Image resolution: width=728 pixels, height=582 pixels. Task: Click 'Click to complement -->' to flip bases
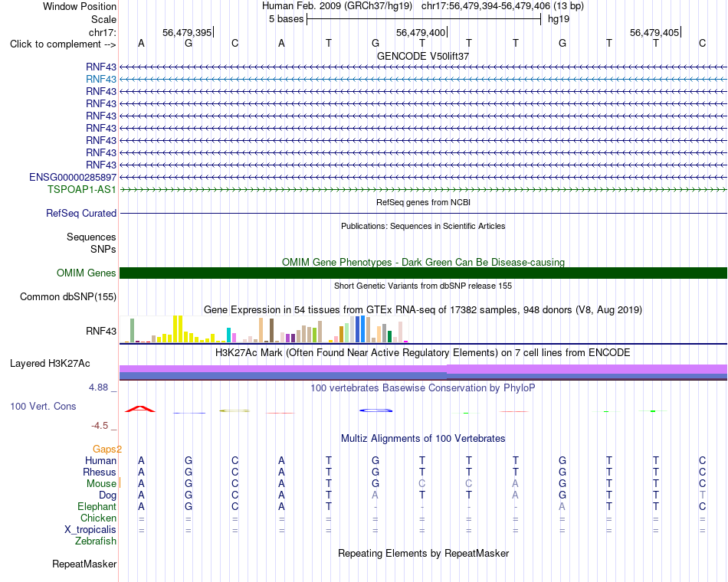click(63, 44)
